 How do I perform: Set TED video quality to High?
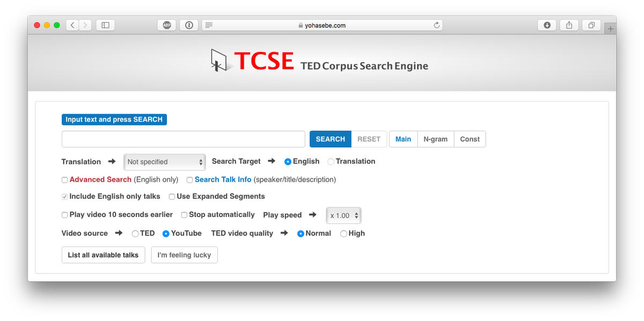tap(343, 234)
